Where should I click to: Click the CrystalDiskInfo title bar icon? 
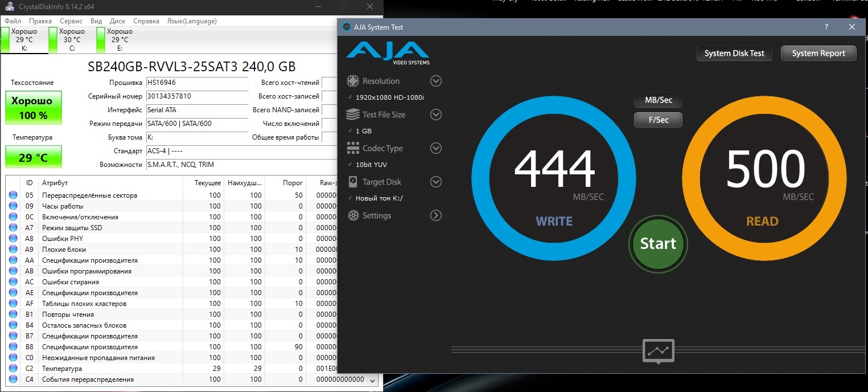coord(9,6)
